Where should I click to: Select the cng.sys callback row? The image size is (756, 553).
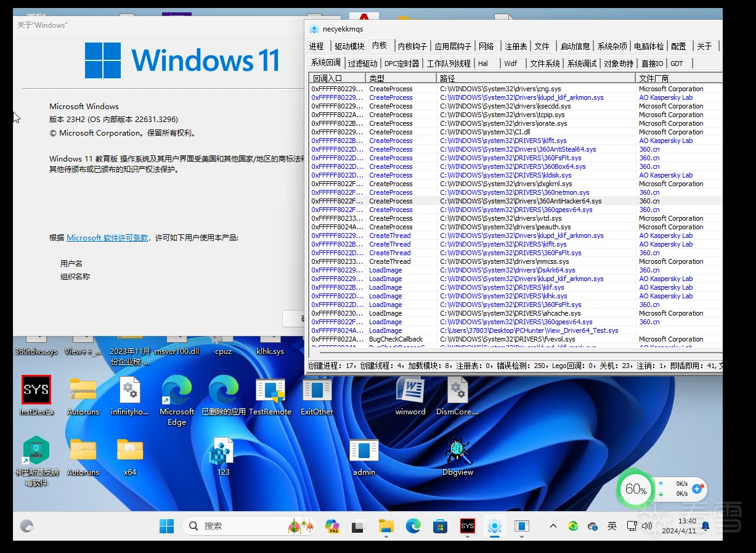coord(516,89)
